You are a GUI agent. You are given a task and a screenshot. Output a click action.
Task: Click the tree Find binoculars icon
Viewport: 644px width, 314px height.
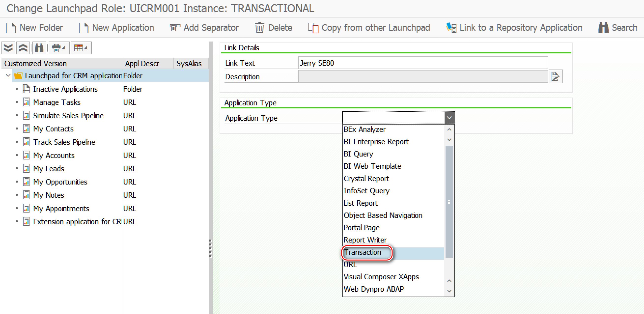[39, 48]
